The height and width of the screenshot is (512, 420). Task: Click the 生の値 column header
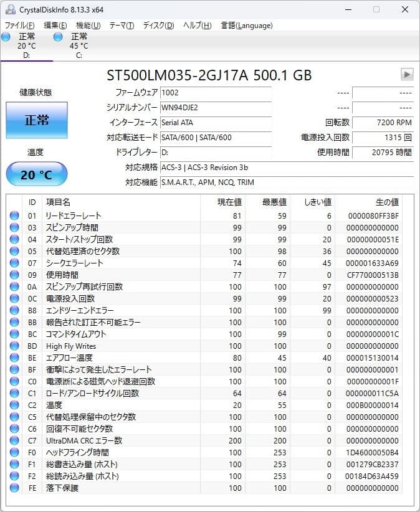click(x=369, y=202)
